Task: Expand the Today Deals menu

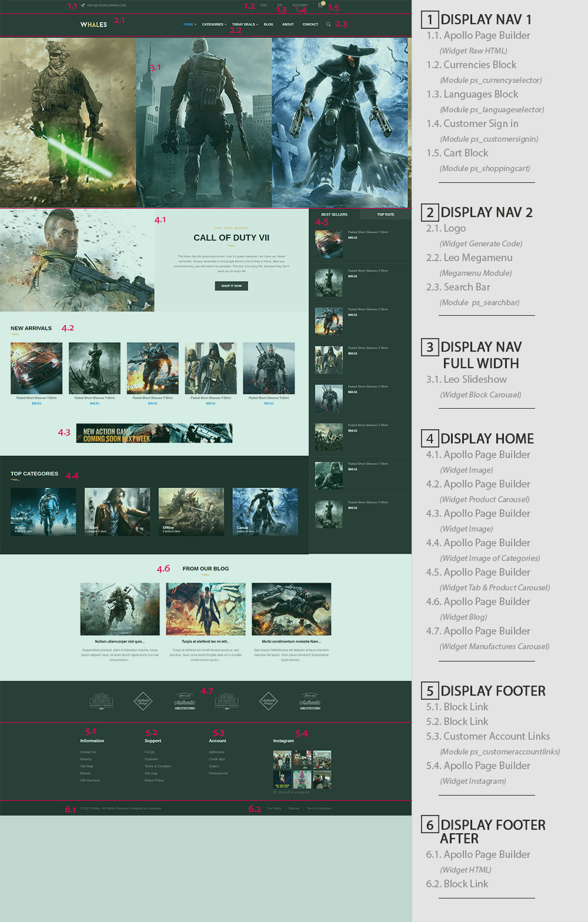Action: point(245,24)
